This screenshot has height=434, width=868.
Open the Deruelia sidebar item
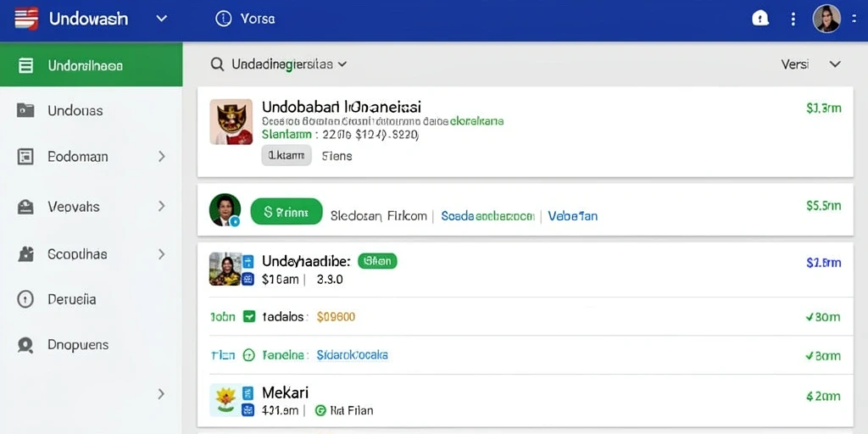tap(72, 299)
